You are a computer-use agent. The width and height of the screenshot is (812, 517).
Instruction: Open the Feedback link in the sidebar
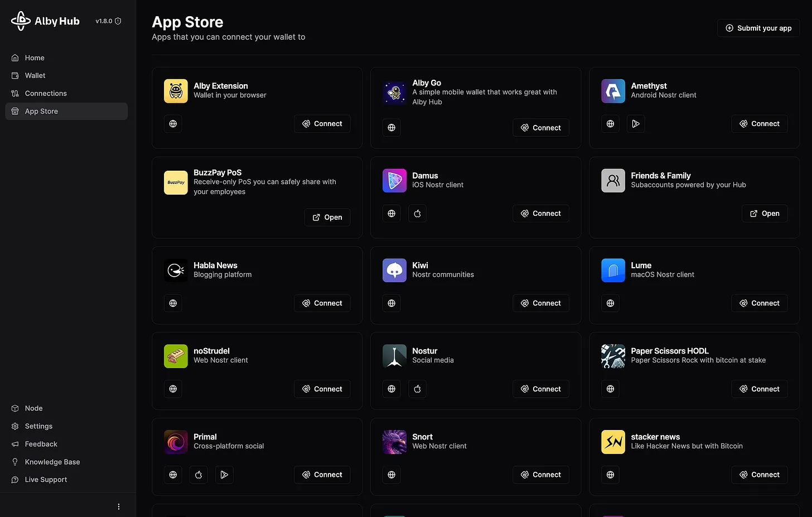(x=66, y=444)
